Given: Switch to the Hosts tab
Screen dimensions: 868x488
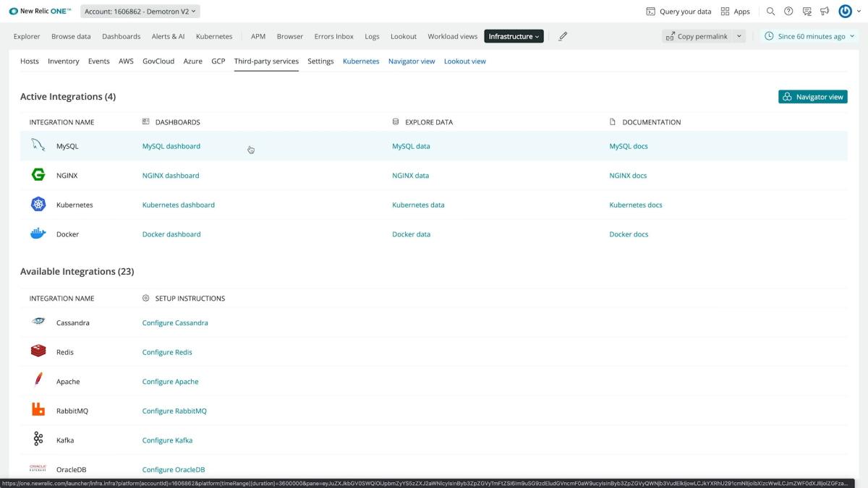Looking at the screenshot, I should pos(30,61).
